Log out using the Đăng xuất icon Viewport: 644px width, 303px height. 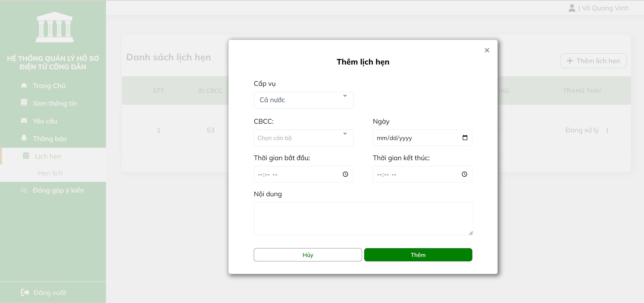[25, 292]
